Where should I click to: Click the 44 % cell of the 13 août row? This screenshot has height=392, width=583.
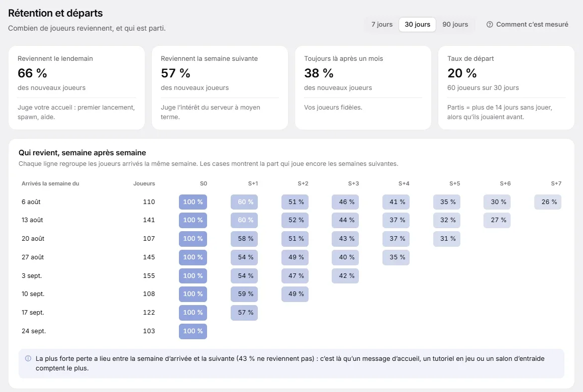[345, 220]
